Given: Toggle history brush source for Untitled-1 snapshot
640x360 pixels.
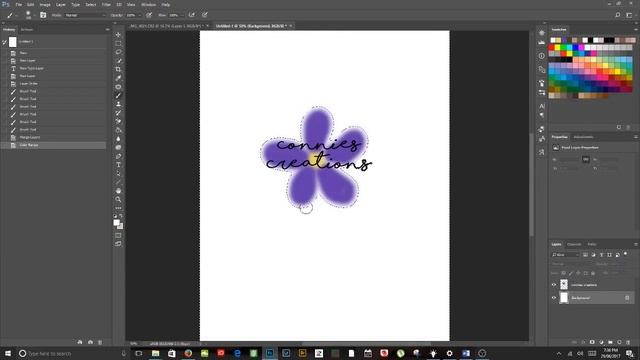Looking at the screenshot, I should click(x=4, y=42).
